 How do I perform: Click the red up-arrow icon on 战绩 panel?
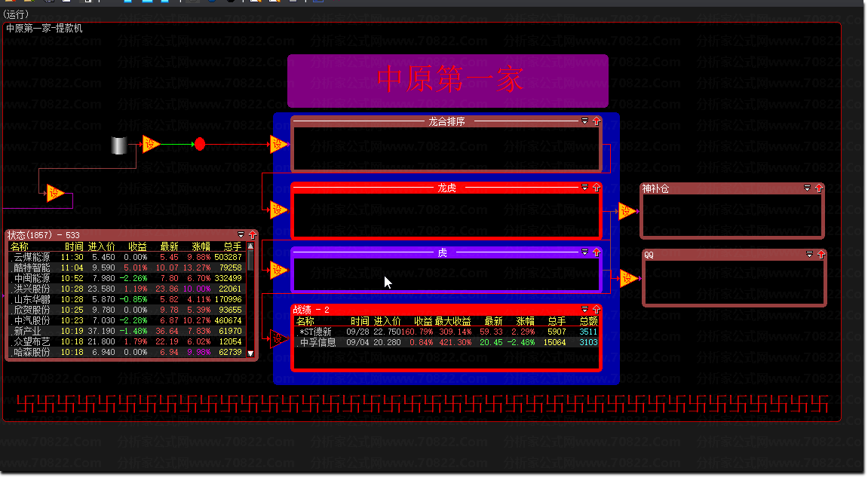pos(597,309)
